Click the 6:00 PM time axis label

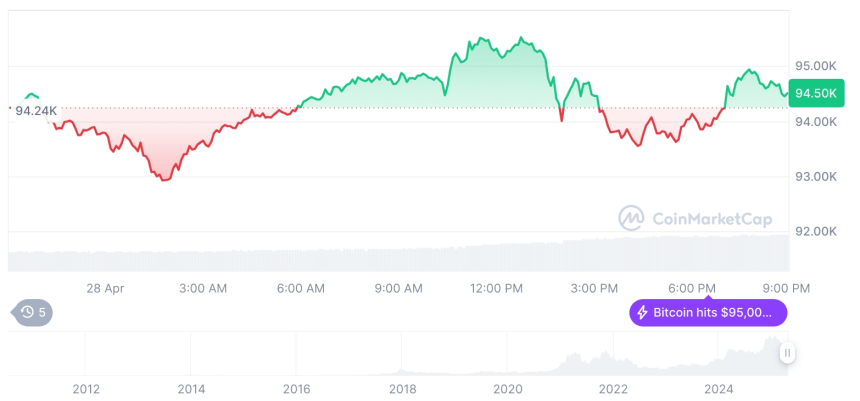[x=692, y=288]
